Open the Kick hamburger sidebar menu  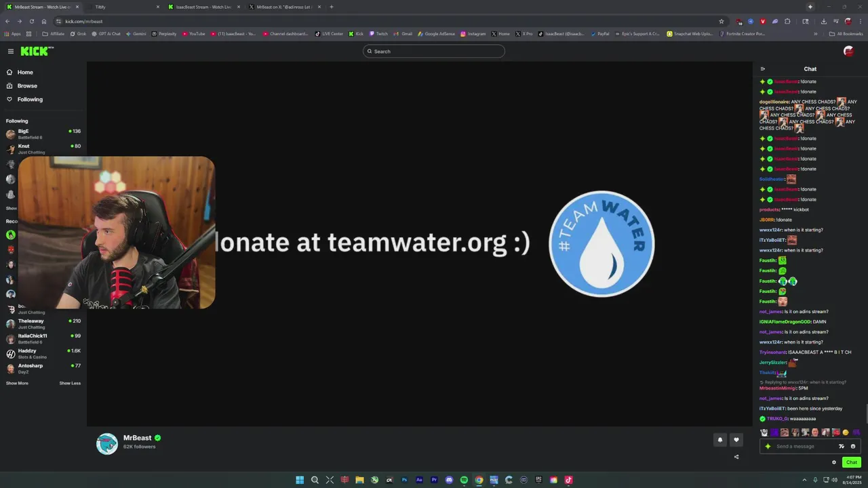[11, 52]
